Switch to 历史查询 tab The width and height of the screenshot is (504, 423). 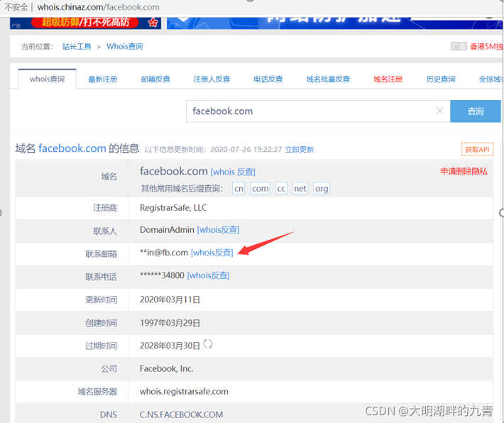click(441, 79)
